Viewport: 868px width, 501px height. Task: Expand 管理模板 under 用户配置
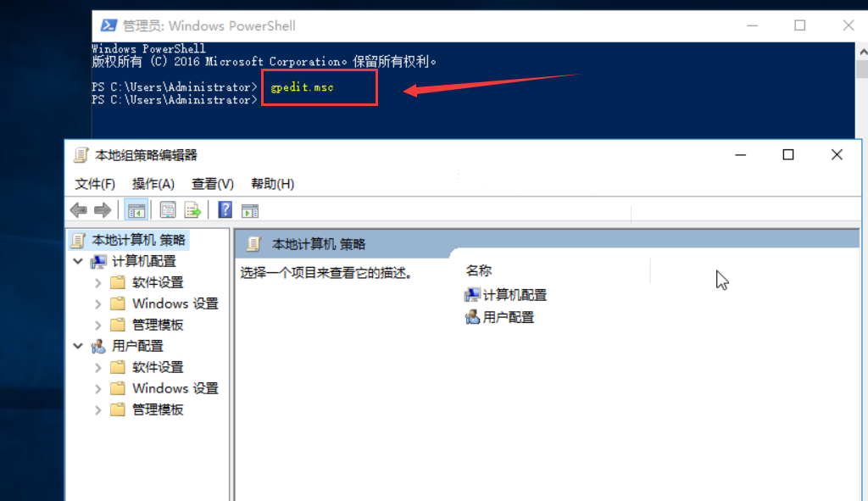pos(98,410)
